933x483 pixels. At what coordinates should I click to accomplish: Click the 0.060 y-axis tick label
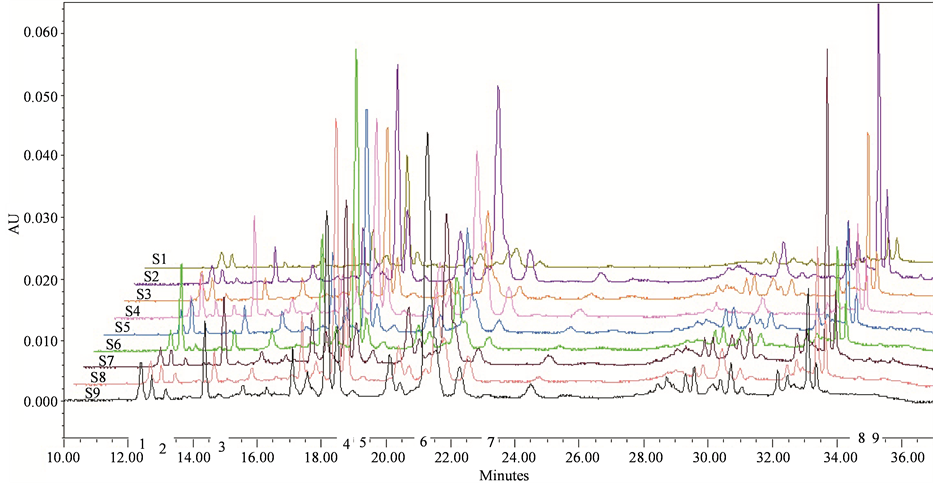point(41,32)
